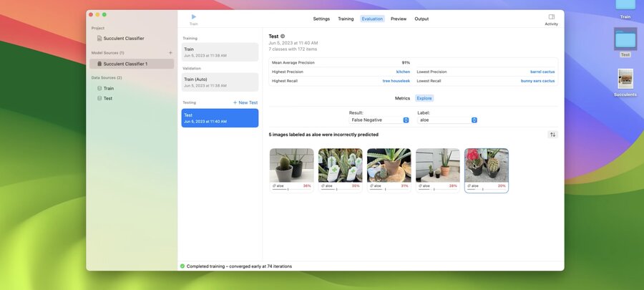Select the Test testing result card
Image resolution: width=644 pixels, height=290 pixels.
220,118
